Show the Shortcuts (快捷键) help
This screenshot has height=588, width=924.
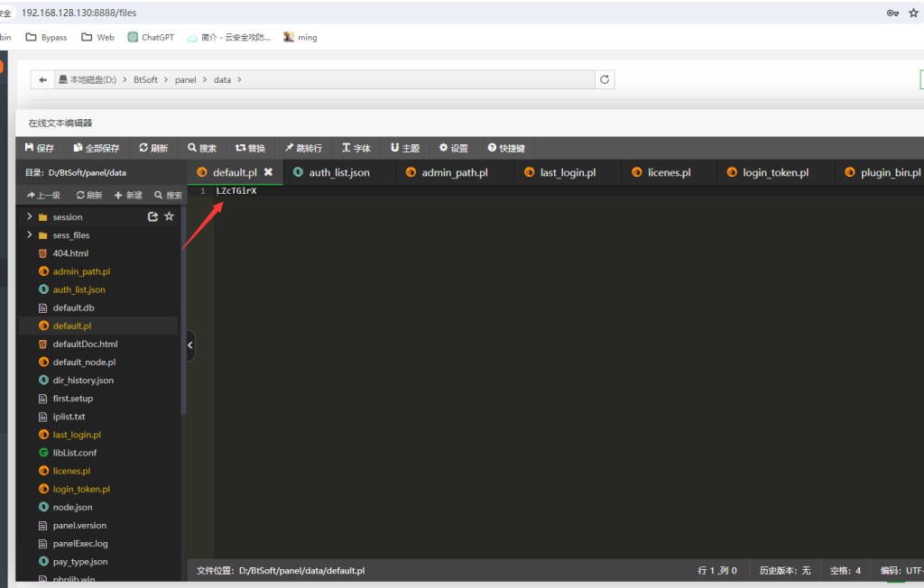tap(506, 148)
